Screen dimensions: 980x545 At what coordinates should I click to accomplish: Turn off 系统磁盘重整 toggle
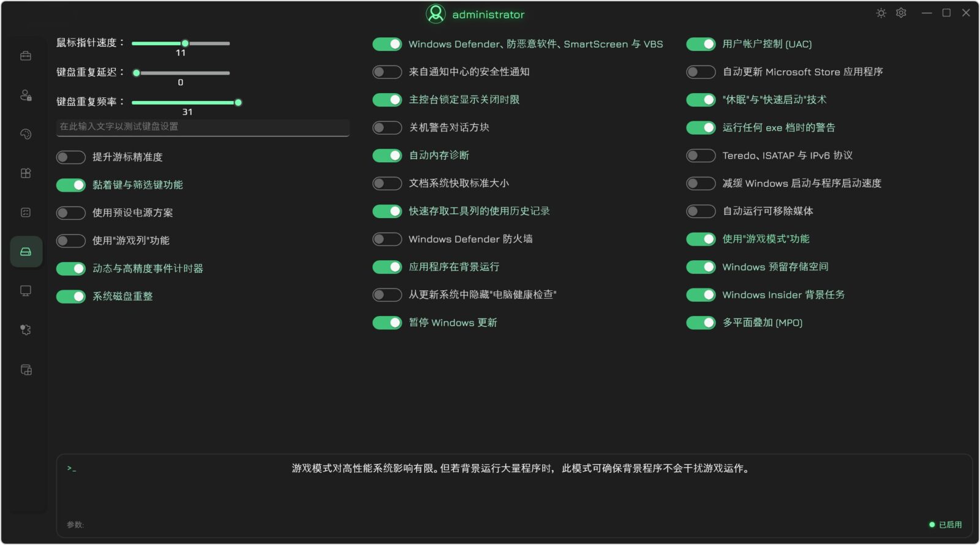point(70,296)
